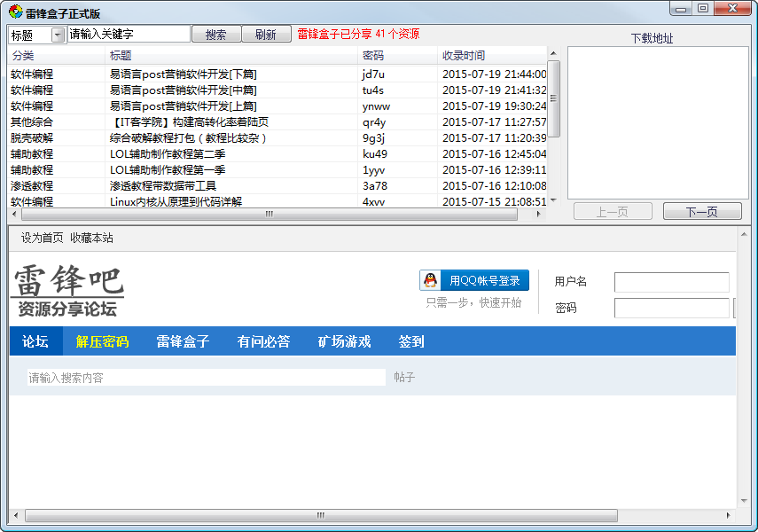Open the 解压密码 tab

[103, 341]
